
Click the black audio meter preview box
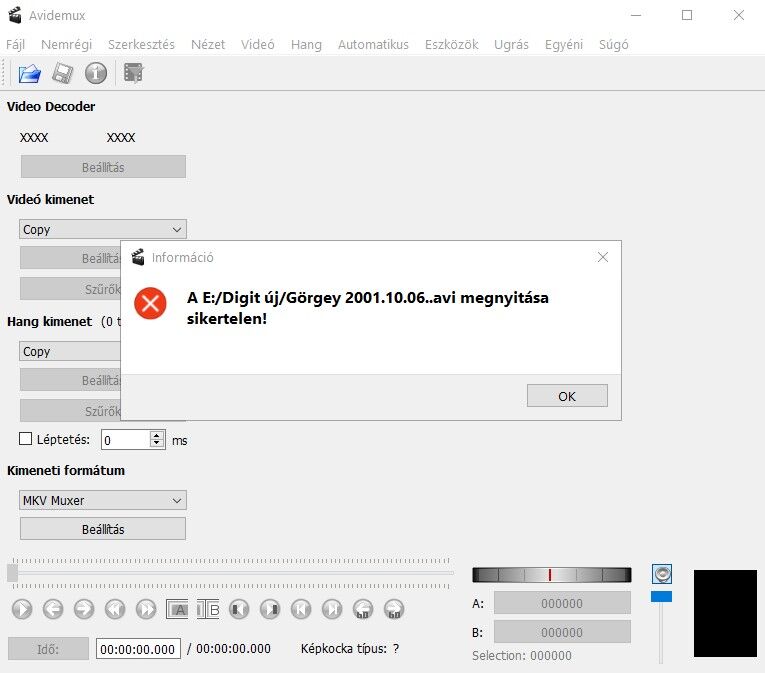pyautogui.click(x=725, y=613)
